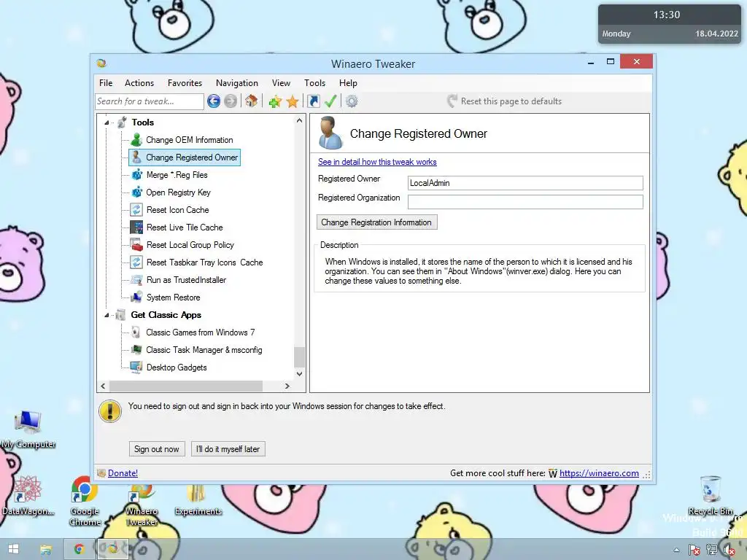
Task: Click I'll do it myself later button
Action: pos(228,449)
